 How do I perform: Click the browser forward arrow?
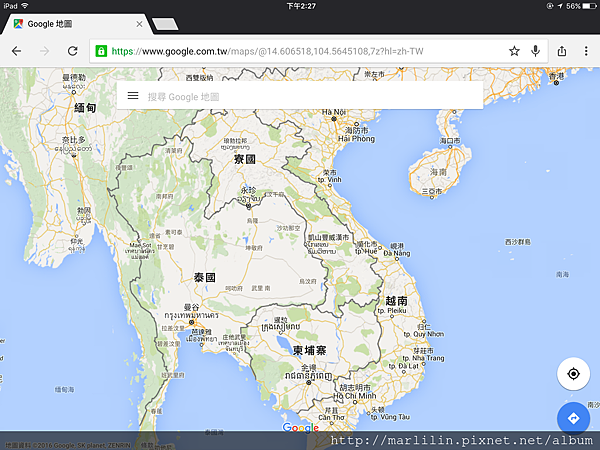pos(45,51)
